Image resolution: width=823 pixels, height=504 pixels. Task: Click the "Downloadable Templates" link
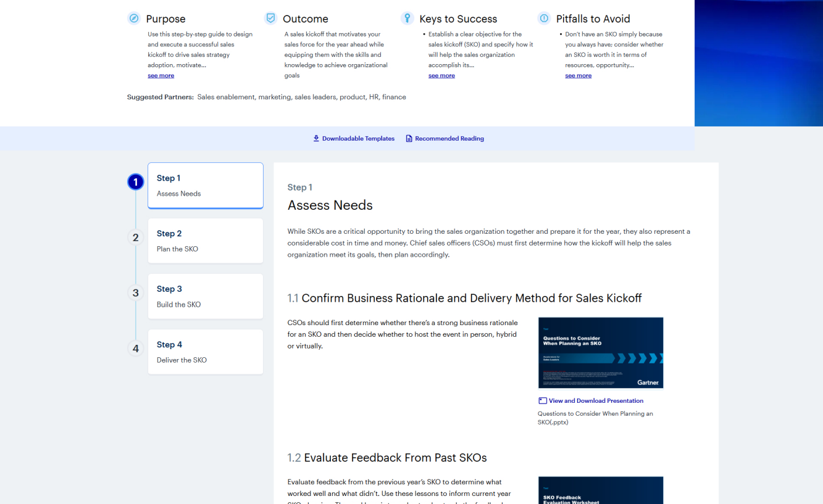(x=358, y=138)
